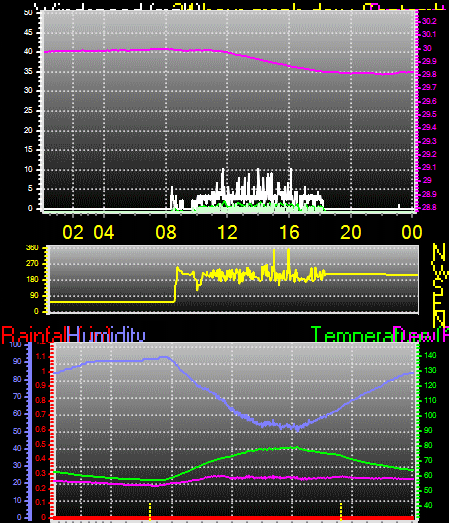Click the 80 value on green temperature axis
This screenshot has width=449, height=523.
(428, 445)
